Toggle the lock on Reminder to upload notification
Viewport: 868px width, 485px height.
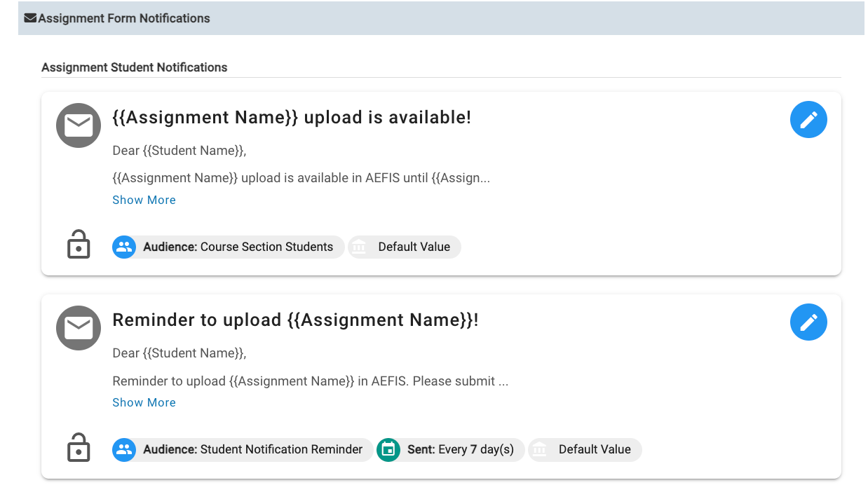(x=79, y=448)
